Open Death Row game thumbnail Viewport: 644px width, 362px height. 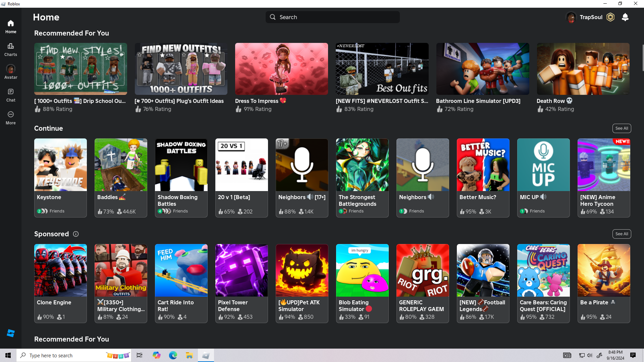point(583,69)
